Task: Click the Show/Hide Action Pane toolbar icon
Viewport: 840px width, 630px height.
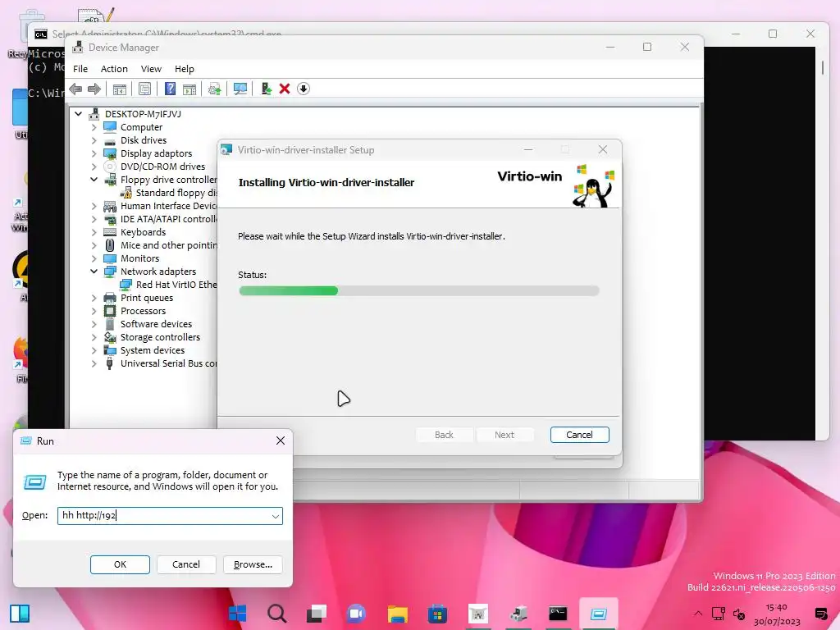Action: click(x=189, y=89)
